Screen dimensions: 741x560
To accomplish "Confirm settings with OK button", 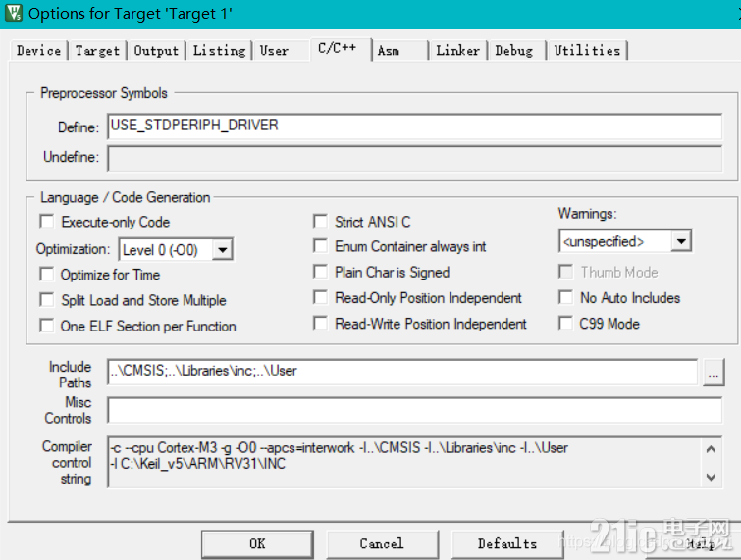I will pos(257,544).
